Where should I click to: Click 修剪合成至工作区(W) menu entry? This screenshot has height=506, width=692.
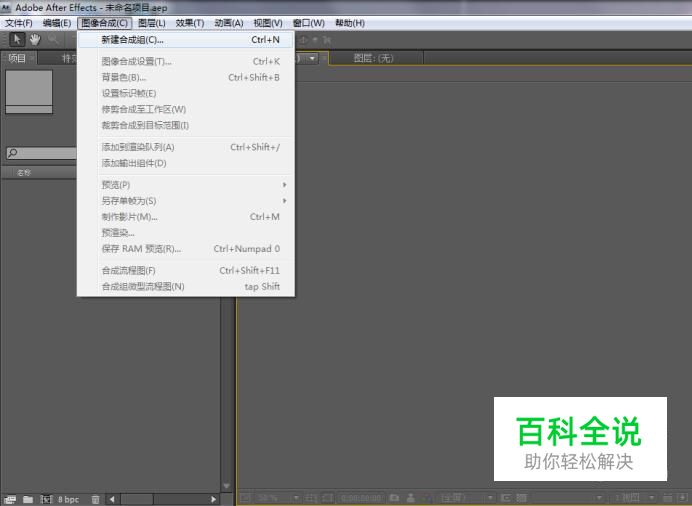pyautogui.click(x=186, y=109)
